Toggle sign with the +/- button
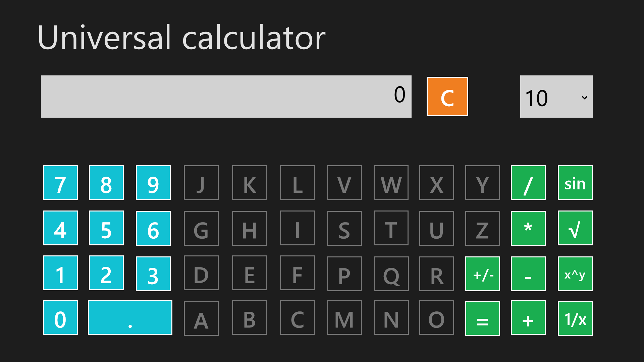This screenshot has height=362, width=644. 482,274
